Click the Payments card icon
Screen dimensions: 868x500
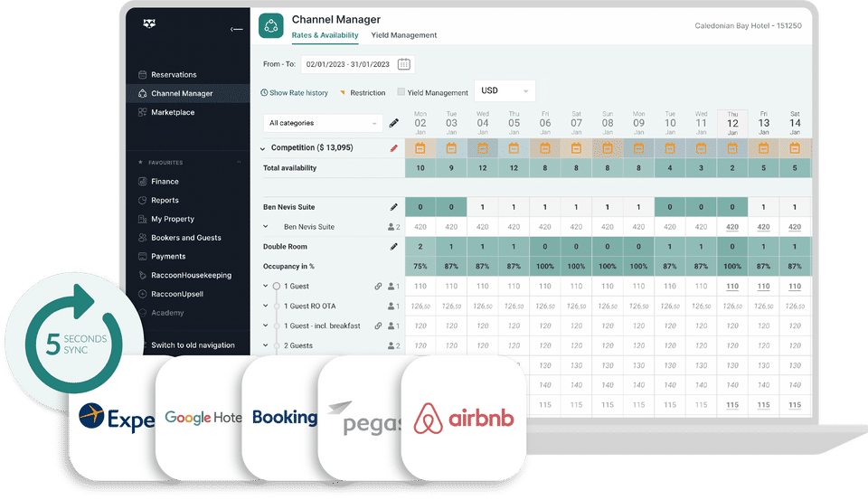(x=142, y=257)
